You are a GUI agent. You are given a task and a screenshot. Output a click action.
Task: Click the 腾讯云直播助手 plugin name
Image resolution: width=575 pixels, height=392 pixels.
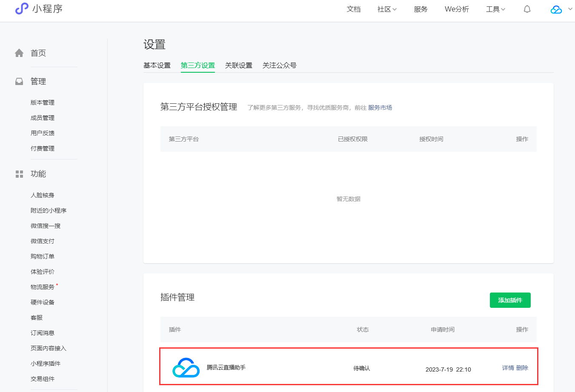(226, 367)
